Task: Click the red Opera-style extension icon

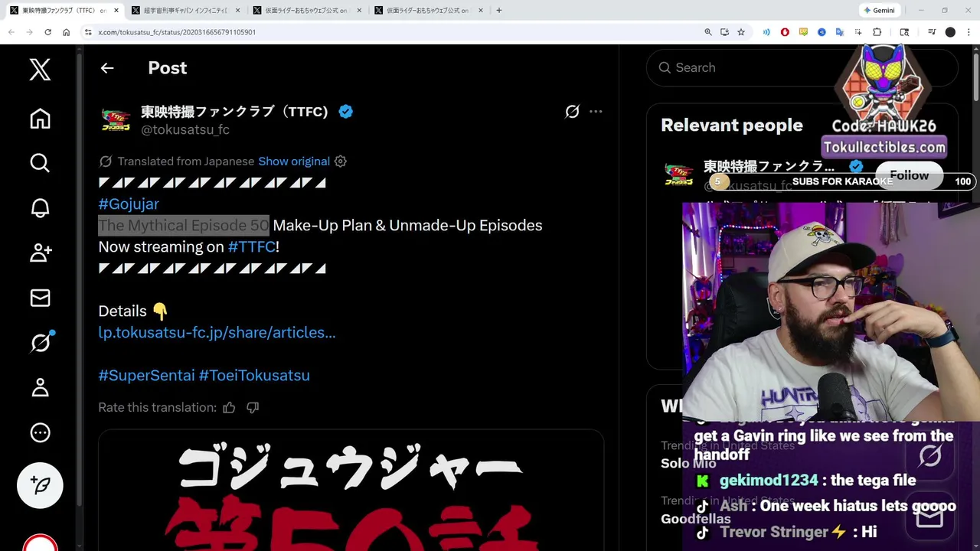Action: pos(785,32)
